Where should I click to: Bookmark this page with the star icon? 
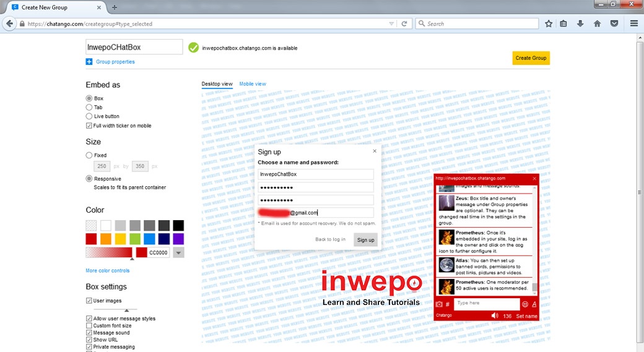pyautogui.click(x=548, y=24)
